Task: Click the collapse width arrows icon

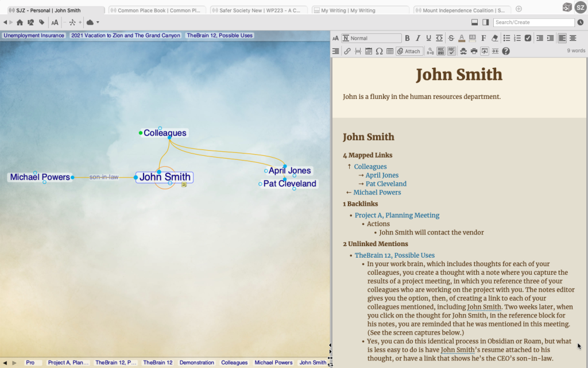Action: pyautogui.click(x=496, y=51)
